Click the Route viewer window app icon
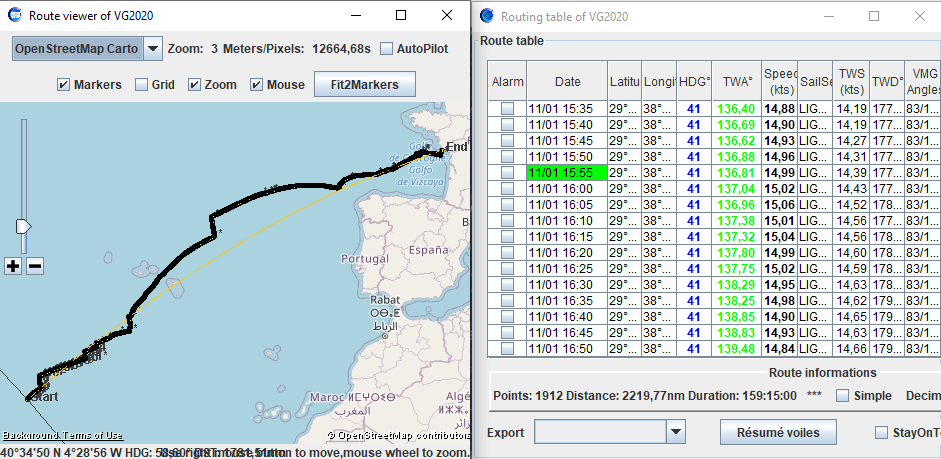The width and height of the screenshot is (941, 459). coord(14,16)
